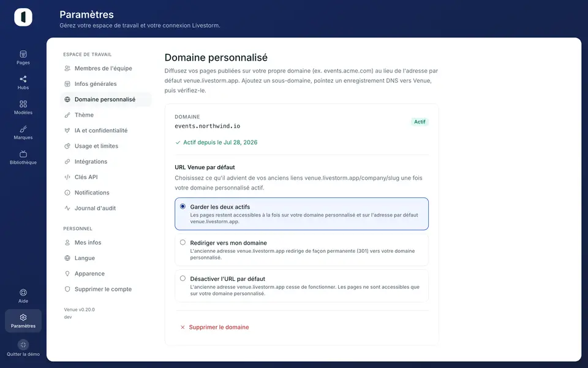588x368 pixels.
Task: Click the green Actif status badge
Action: [x=420, y=121]
